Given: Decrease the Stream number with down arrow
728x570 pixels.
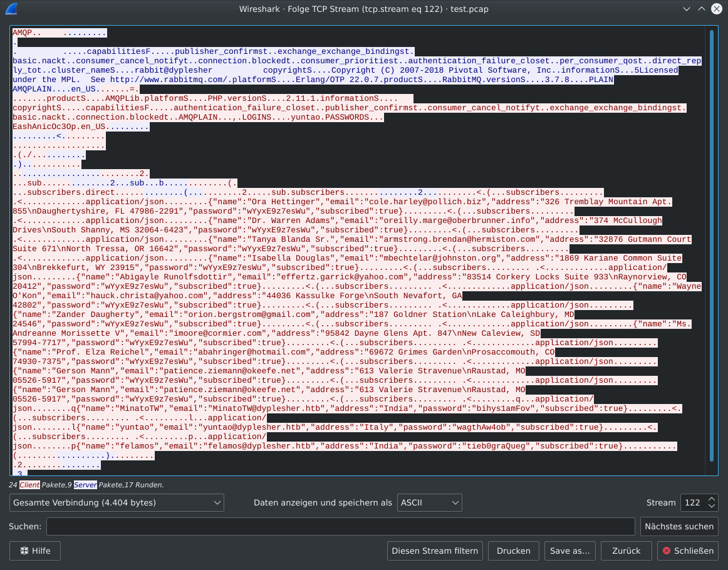Looking at the screenshot, I should click(711, 506).
